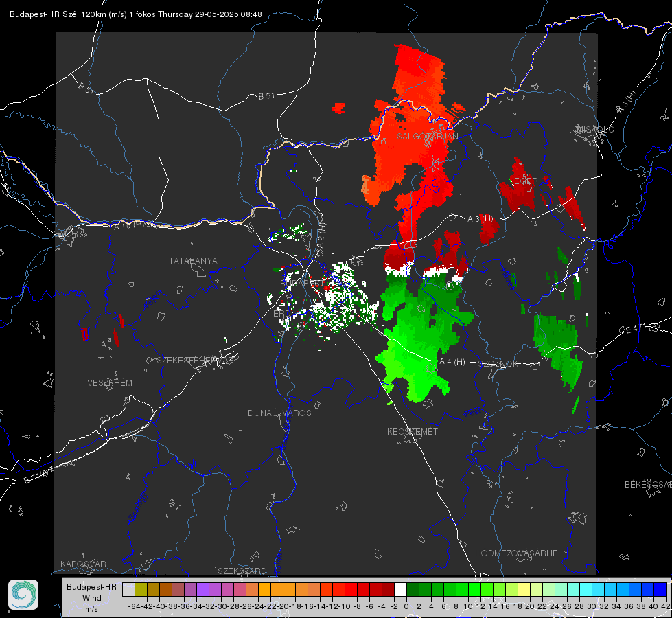Image resolution: width=672 pixels, height=618 pixels.
Task: Click the KECSKEMÉT city label
Action: click(x=413, y=432)
